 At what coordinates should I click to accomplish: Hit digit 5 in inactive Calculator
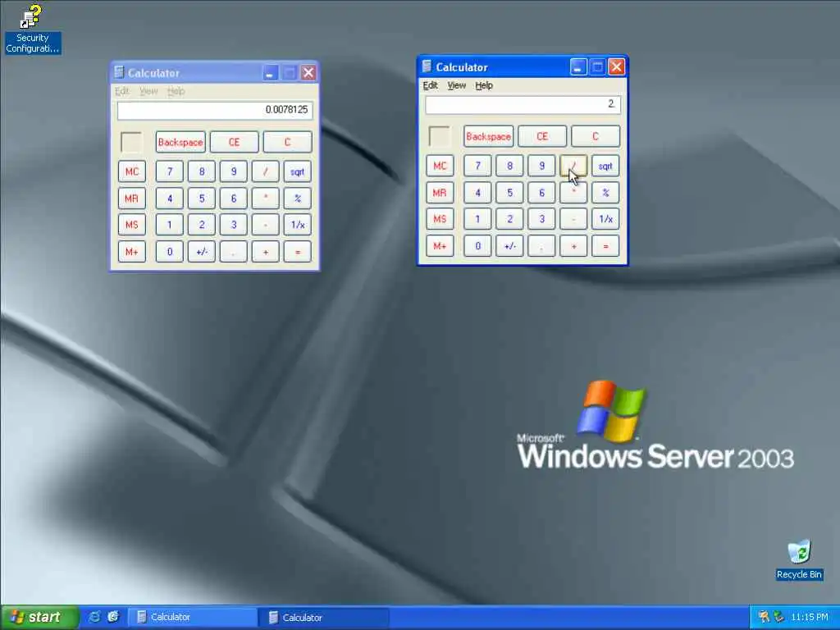[x=202, y=199]
